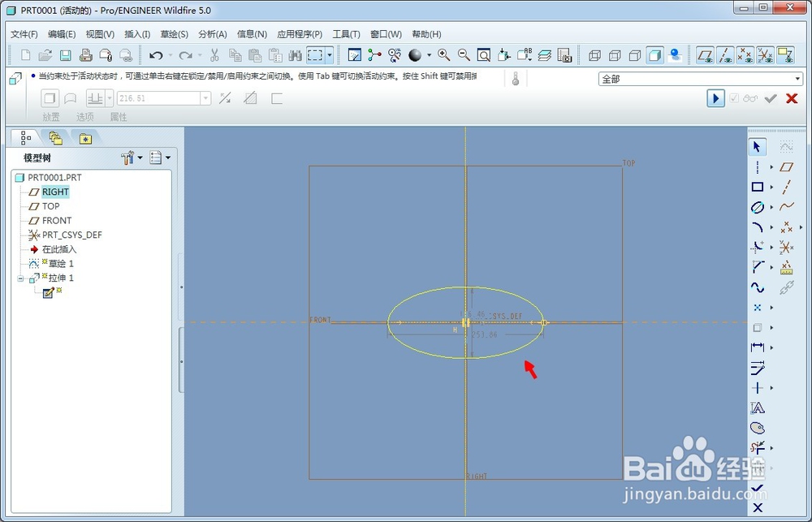Save the part with the floppy icon
Screen dimensions: 812x522
pos(65,55)
